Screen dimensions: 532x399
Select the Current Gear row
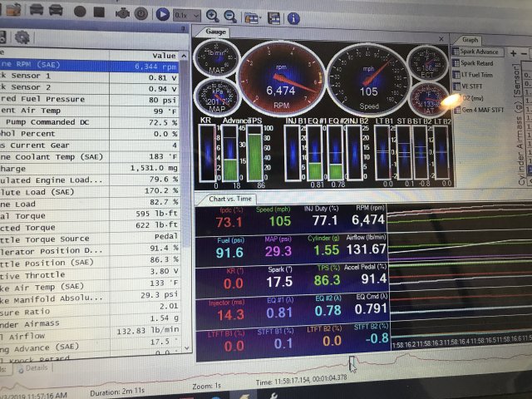pos(89,145)
